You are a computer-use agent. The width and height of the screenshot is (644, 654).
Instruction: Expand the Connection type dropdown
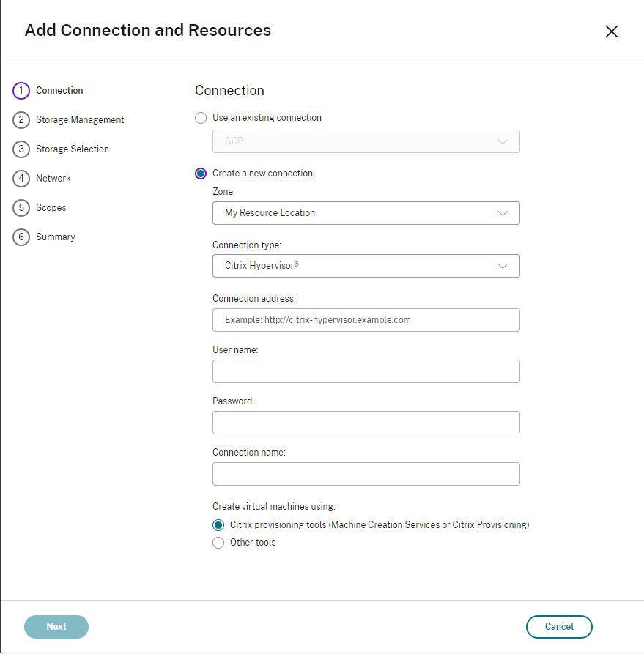366,266
